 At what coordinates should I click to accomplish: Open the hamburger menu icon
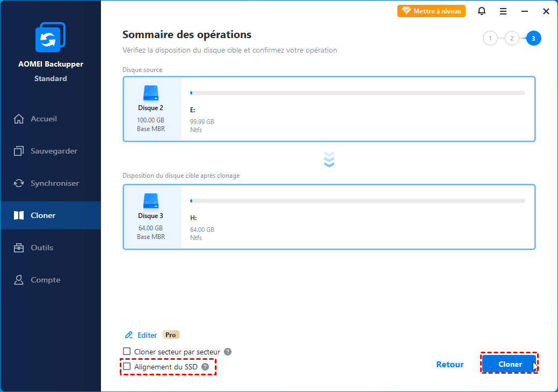click(x=503, y=11)
